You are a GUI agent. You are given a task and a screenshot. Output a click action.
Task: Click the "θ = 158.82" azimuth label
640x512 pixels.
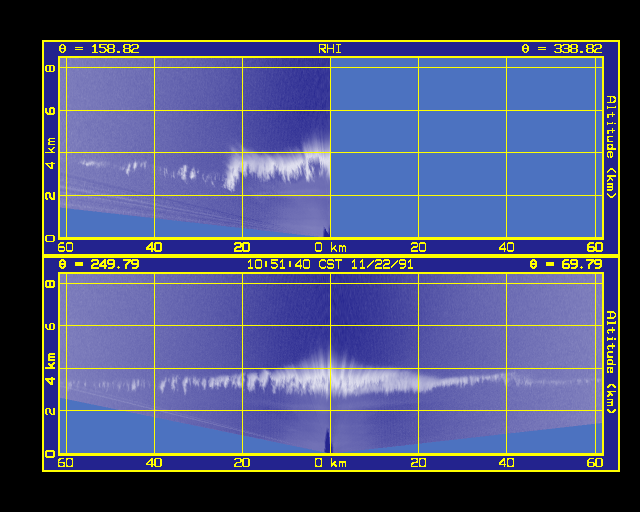click(99, 49)
